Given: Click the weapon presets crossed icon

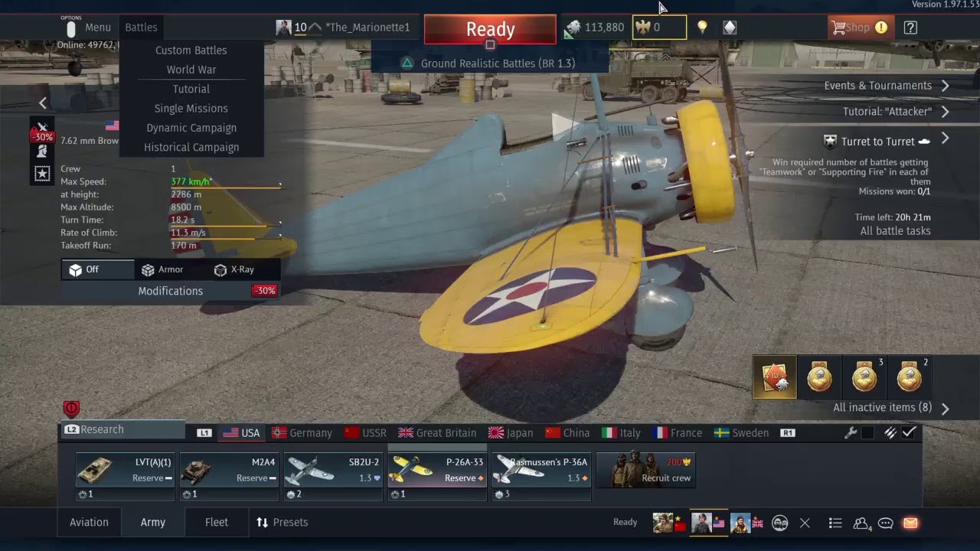Looking at the screenshot, I should (42, 127).
